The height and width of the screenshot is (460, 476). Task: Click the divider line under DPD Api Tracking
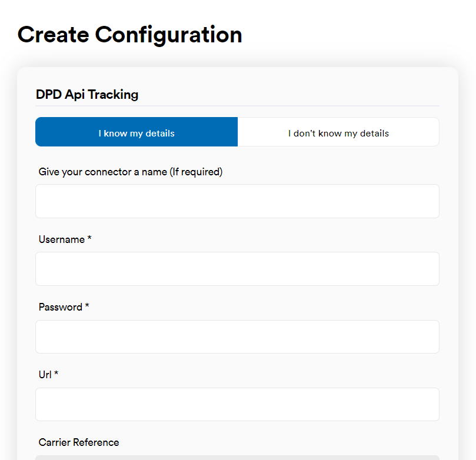pyautogui.click(x=237, y=108)
